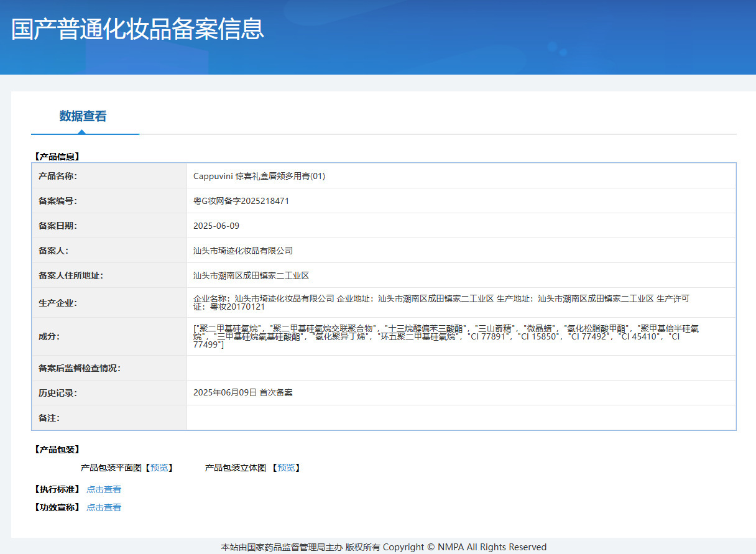This screenshot has width=756, height=554.
Task: Click 预览 link for 产品包装立体图
Action: click(286, 468)
